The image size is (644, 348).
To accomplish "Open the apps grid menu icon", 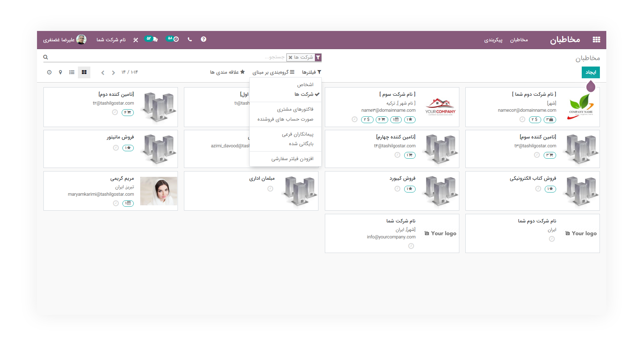I will (596, 39).
